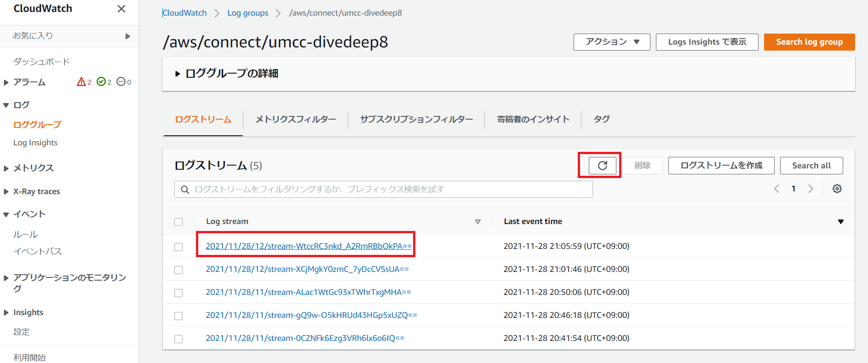The image size is (868, 363).
Task: Toggle the select-all log streams checkbox
Action: 178,222
